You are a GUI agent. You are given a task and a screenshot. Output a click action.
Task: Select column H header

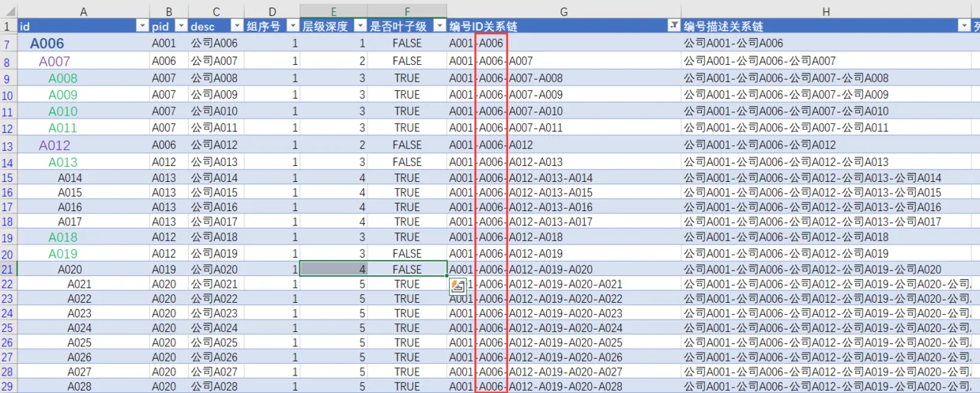point(826,12)
